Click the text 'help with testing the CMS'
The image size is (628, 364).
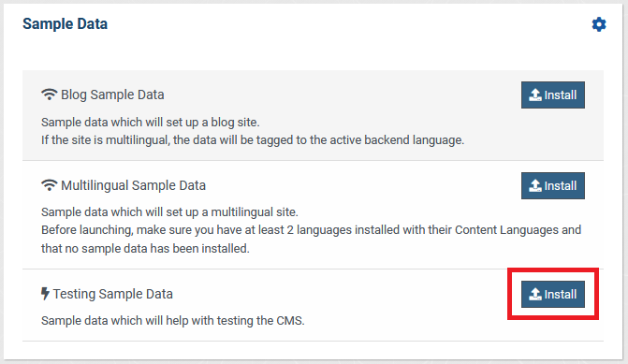click(x=235, y=321)
